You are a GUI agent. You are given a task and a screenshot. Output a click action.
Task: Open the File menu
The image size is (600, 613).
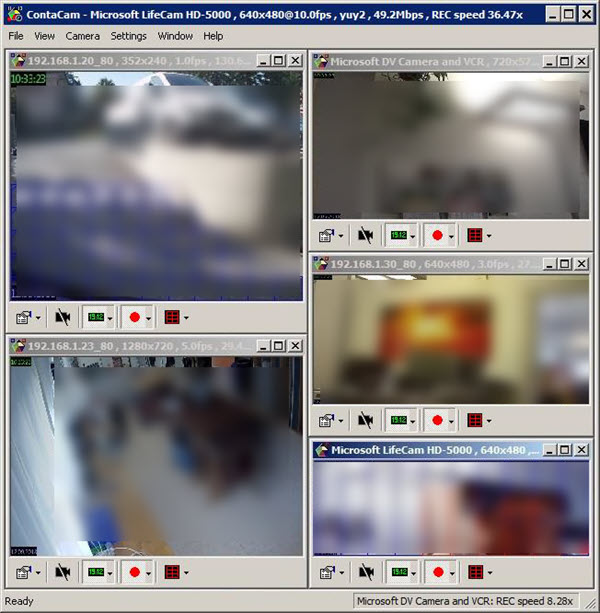[x=16, y=36]
